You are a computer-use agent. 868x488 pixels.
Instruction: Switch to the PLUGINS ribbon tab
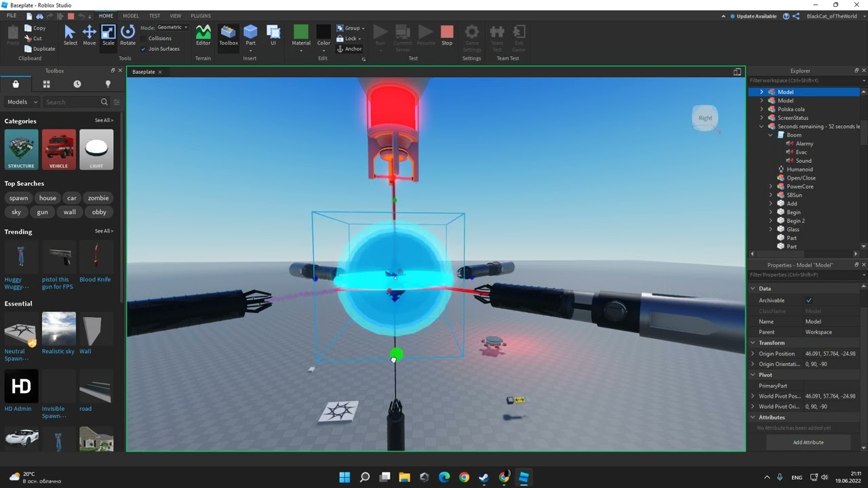(x=201, y=16)
